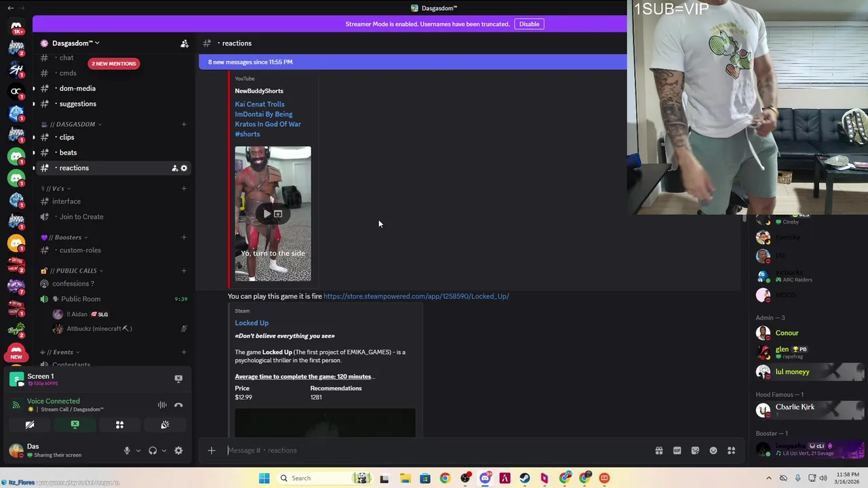Open the Locked Up Steam embed title

[252, 323]
